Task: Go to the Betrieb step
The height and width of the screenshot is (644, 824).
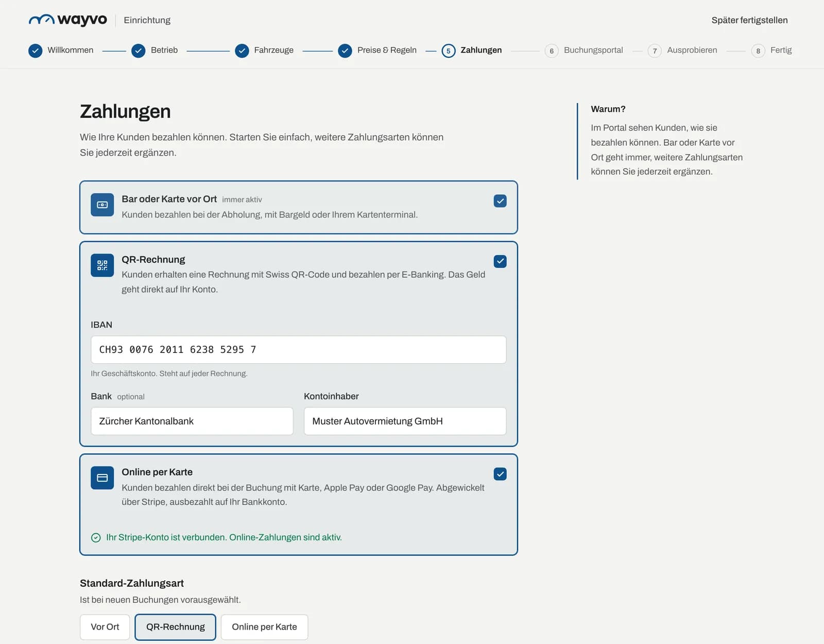Action: [x=164, y=50]
